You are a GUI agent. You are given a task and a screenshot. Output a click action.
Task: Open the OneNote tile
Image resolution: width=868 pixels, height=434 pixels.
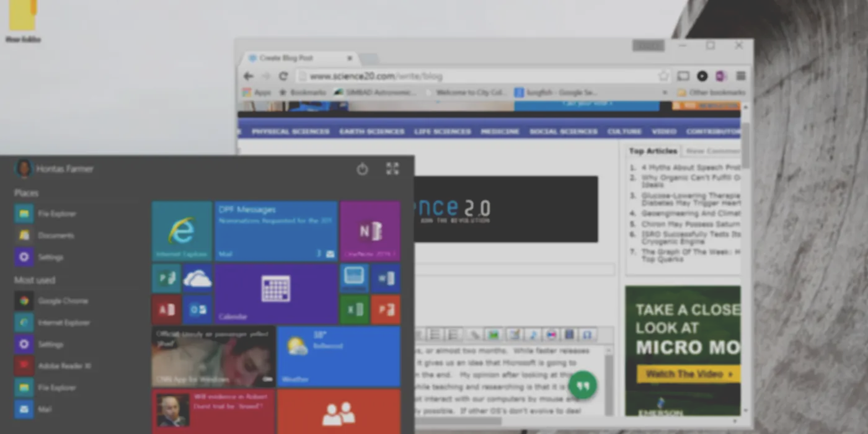pyautogui.click(x=370, y=231)
